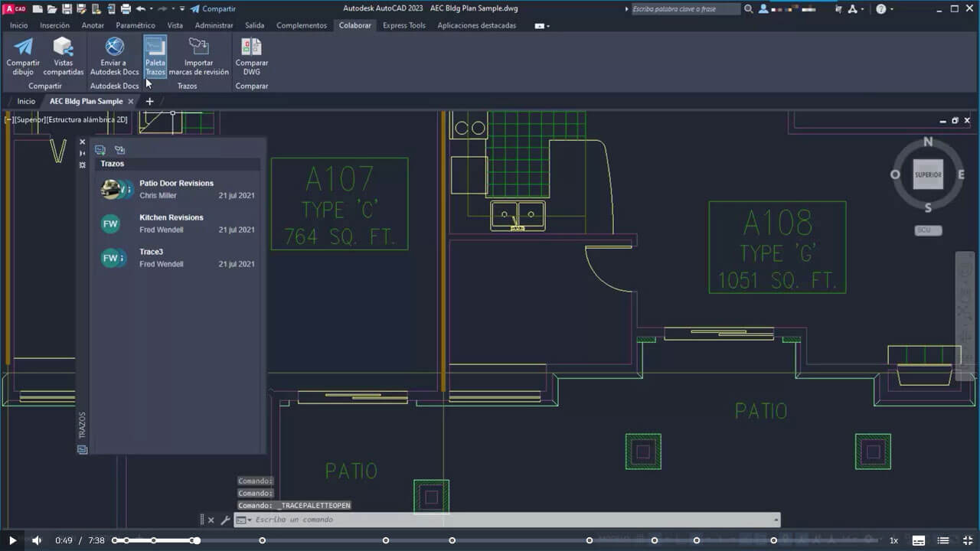Click the Trazos palette properties gear icon

coord(82,165)
